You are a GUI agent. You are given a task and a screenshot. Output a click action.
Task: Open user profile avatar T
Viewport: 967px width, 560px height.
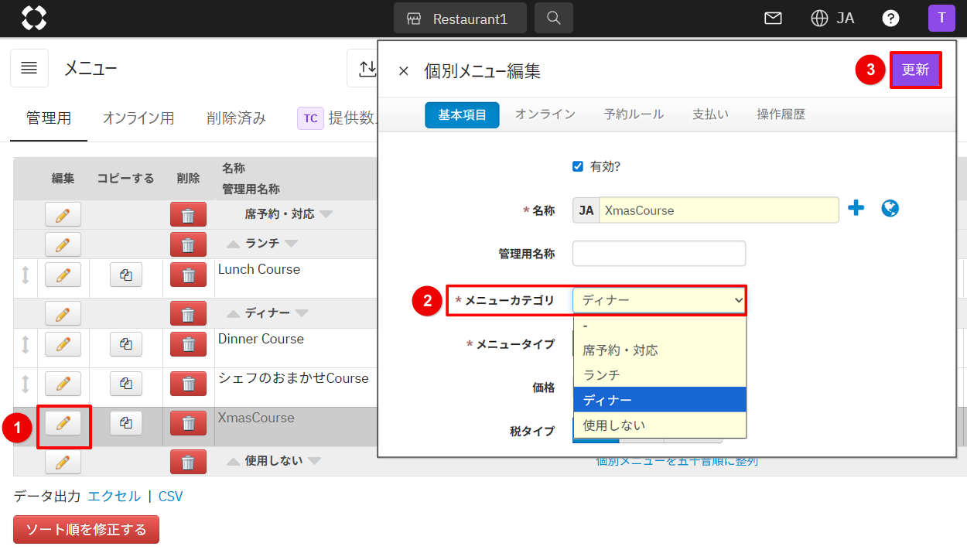[941, 18]
